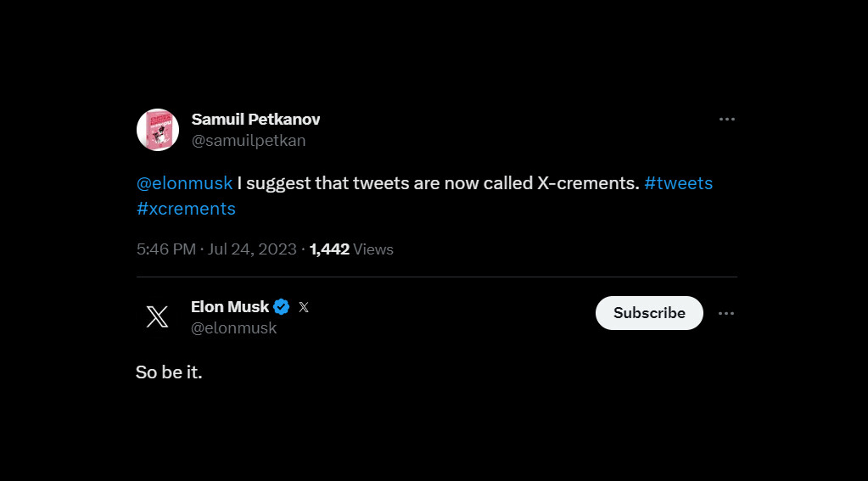
Task: Click the "So be it." reply text
Action: click(169, 372)
